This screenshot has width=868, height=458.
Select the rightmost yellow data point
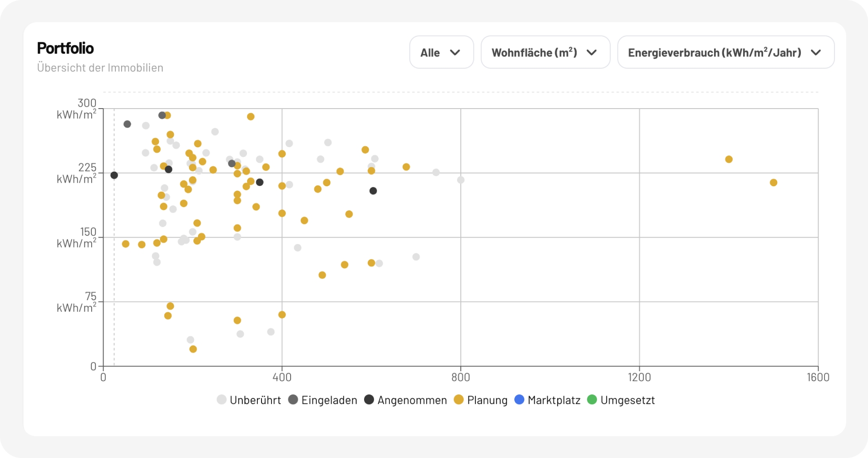click(774, 183)
